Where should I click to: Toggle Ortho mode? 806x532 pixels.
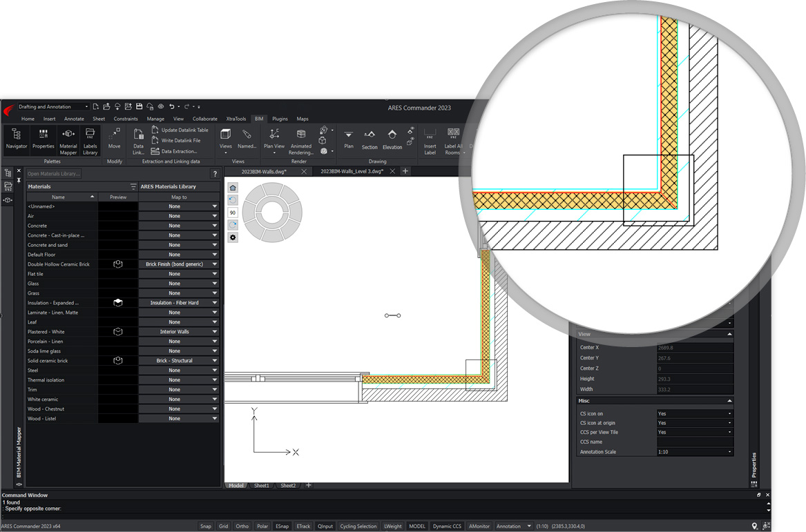pos(242,526)
